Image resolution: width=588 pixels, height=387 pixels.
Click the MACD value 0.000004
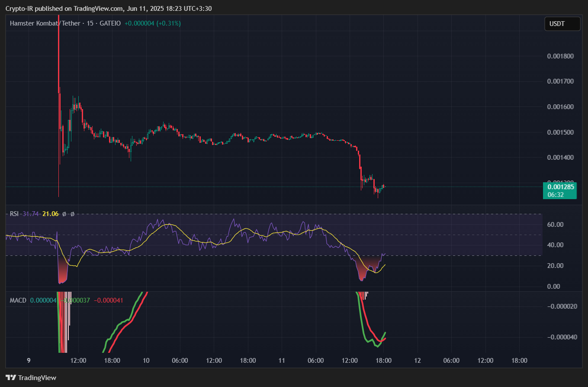click(x=43, y=300)
